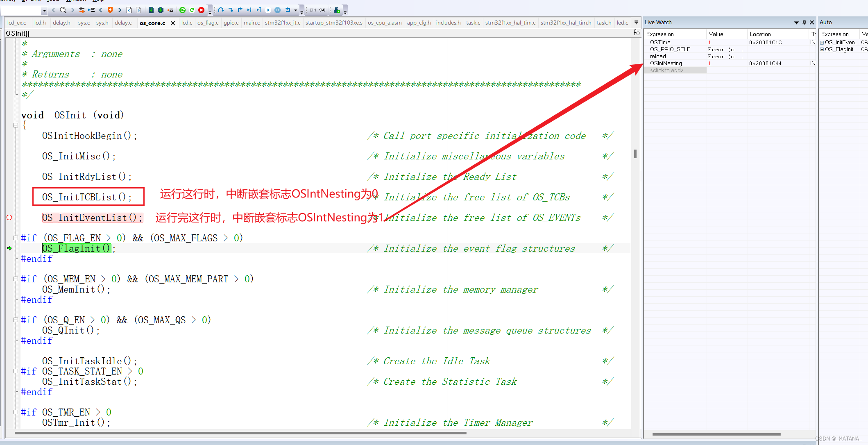868x445 pixels.
Task: Click the Step Into debug icon
Action: [x=231, y=10]
